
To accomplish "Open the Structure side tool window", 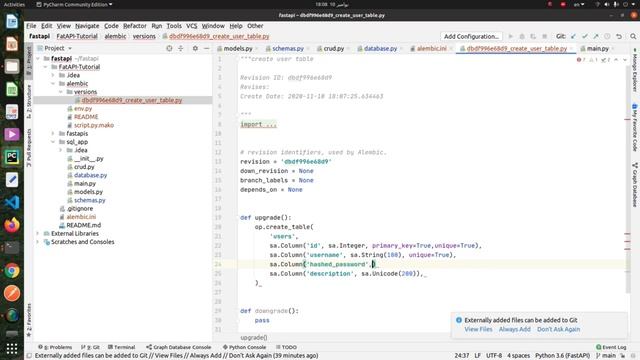I will tap(29, 102).
